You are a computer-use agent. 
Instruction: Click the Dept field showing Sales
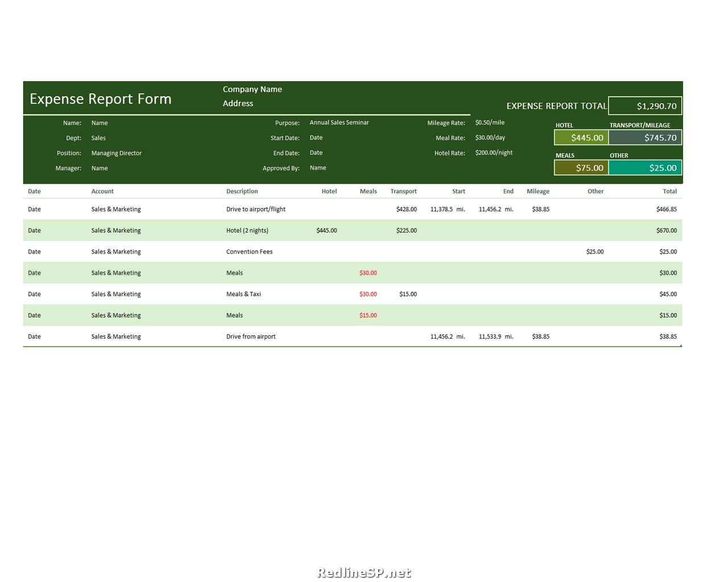[98, 138]
